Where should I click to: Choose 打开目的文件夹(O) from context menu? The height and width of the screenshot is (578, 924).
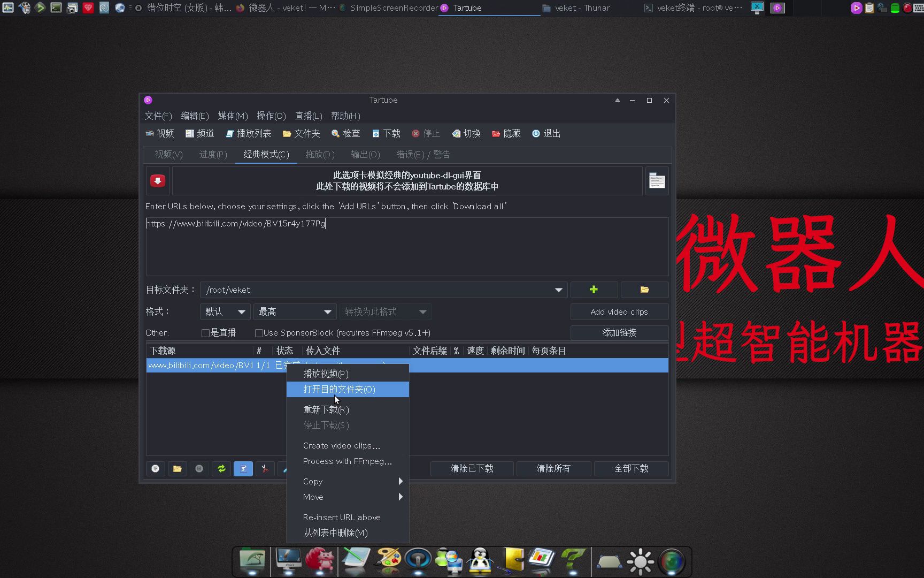point(348,389)
